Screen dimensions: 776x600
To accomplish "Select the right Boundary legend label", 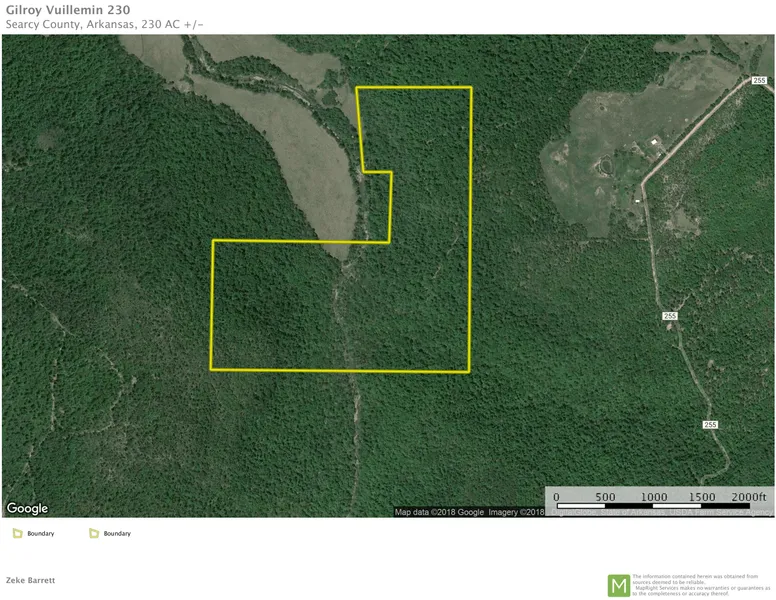I will (117, 534).
